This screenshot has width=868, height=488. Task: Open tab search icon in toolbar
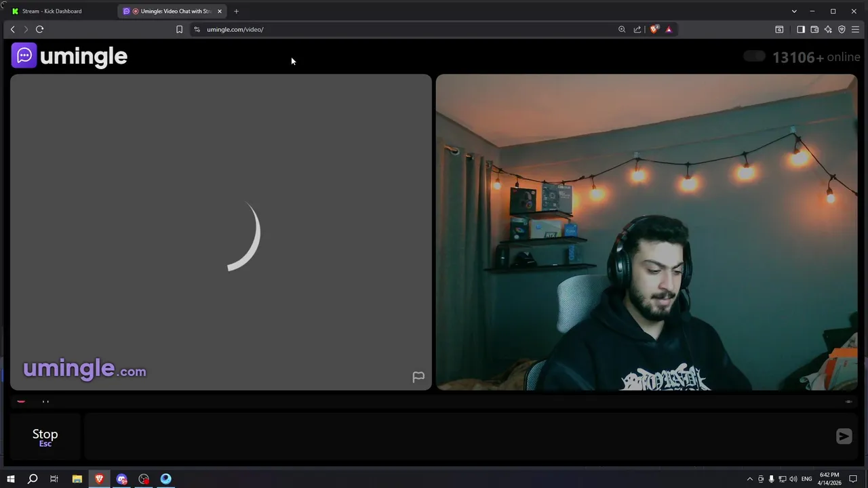pyautogui.click(x=779, y=29)
